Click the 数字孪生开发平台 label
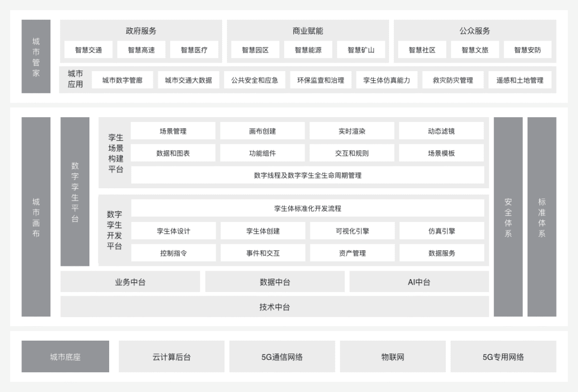 tap(115, 230)
